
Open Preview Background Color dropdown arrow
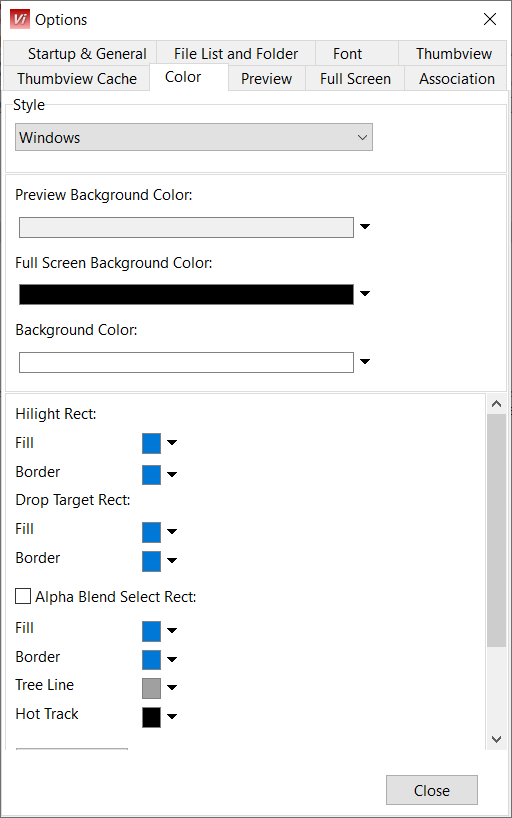click(x=365, y=226)
